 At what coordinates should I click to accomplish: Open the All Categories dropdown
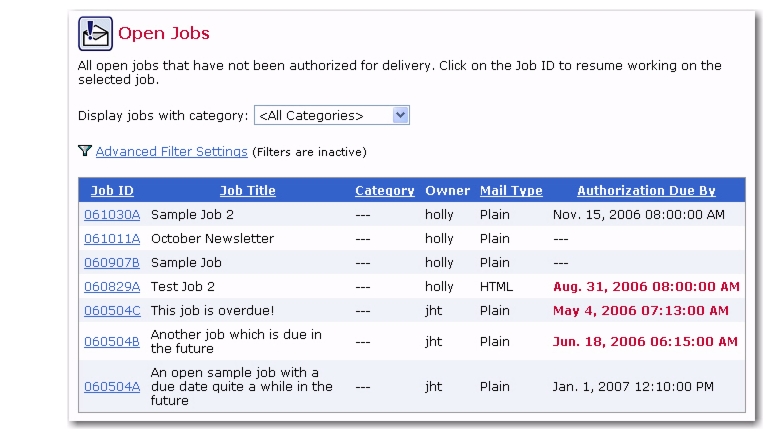(x=331, y=116)
